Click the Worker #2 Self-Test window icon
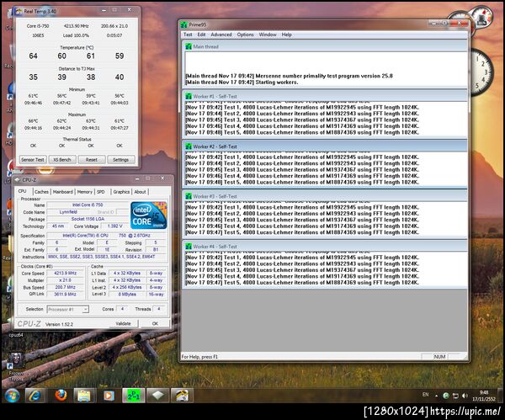Image resolution: width=505 pixels, height=420 pixels. (x=189, y=146)
